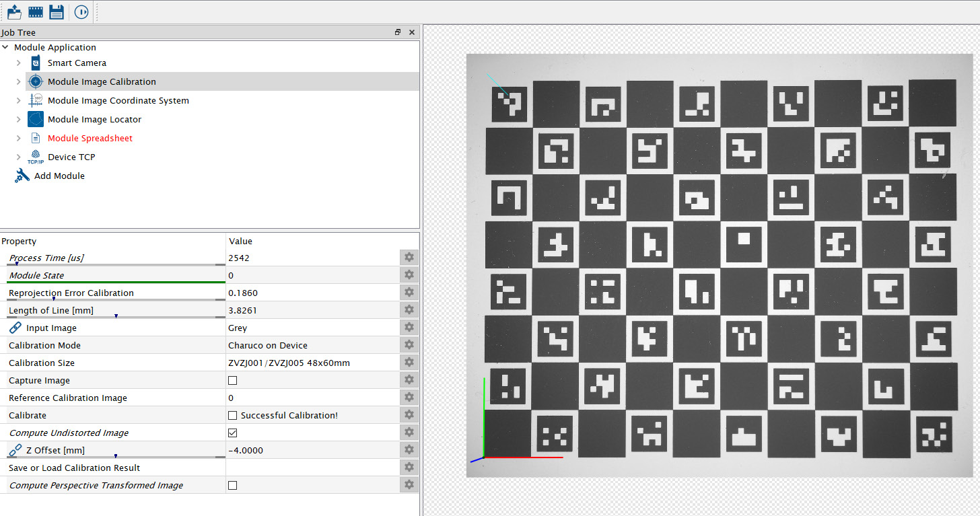Select the red 'Module Spreadsheet' tree entry
980x516 pixels.
click(x=90, y=138)
